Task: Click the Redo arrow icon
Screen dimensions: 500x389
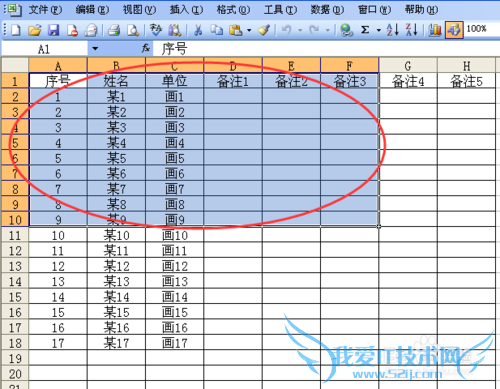Action: coord(314,30)
